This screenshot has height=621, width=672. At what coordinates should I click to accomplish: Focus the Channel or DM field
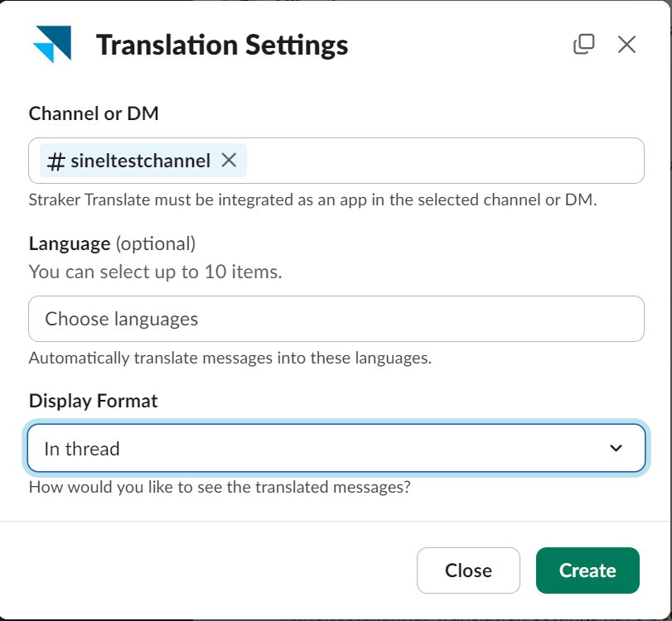pyautogui.click(x=336, y=161)
